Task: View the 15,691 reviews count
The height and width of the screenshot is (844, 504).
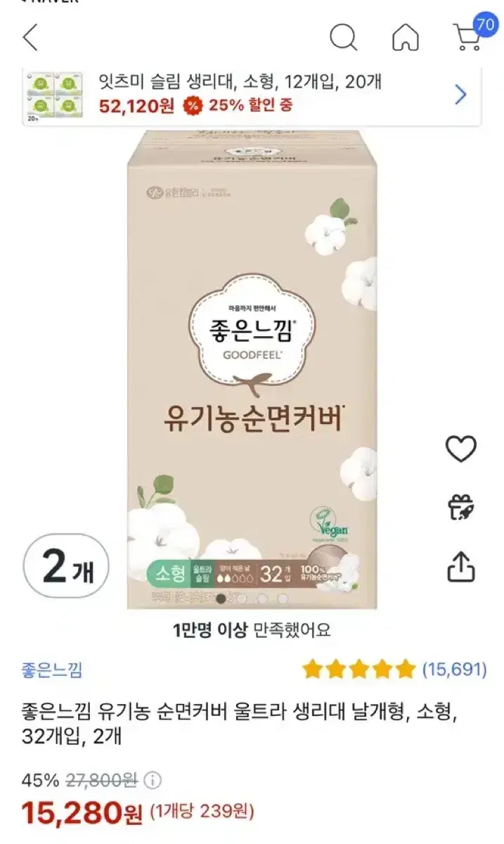Action: click(454, 670)
